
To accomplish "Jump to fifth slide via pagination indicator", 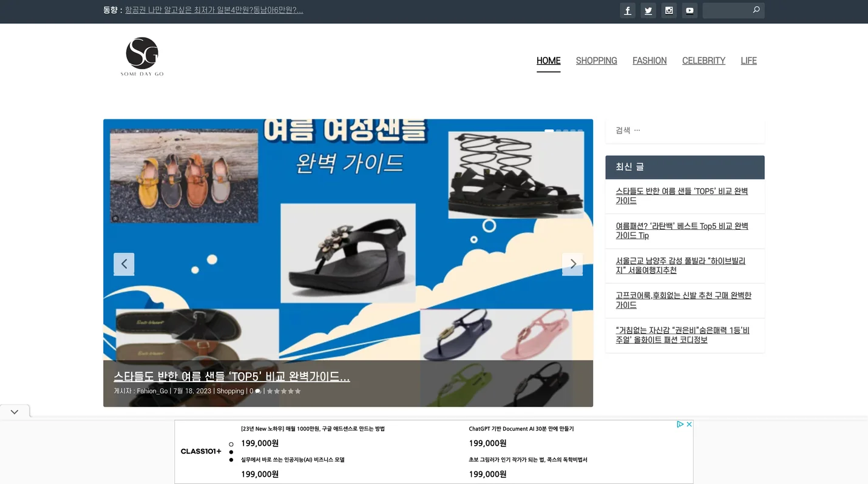I will pos(580,130).
